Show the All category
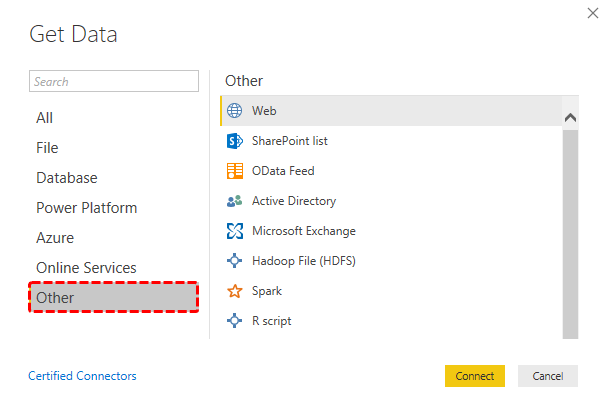 (x=44, y=118)
